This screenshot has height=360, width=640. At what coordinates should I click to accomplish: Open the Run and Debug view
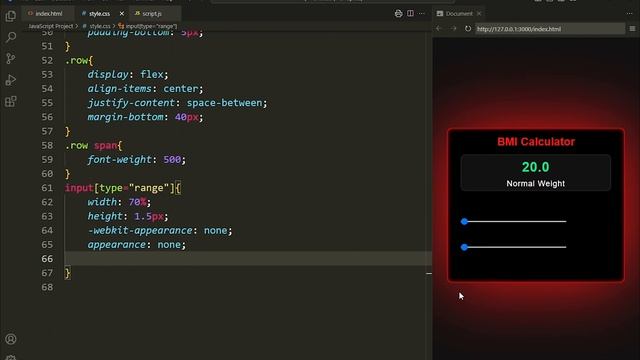[x=11, y=80]
